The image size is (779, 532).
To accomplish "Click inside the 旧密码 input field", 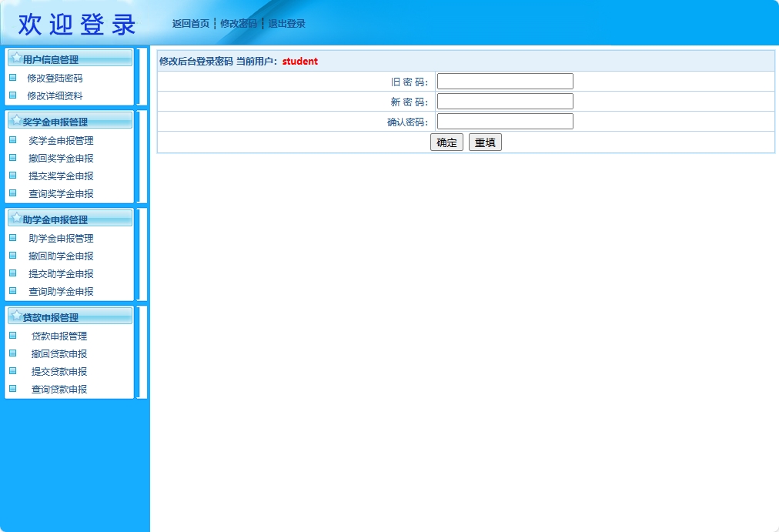I will point(504,80).
